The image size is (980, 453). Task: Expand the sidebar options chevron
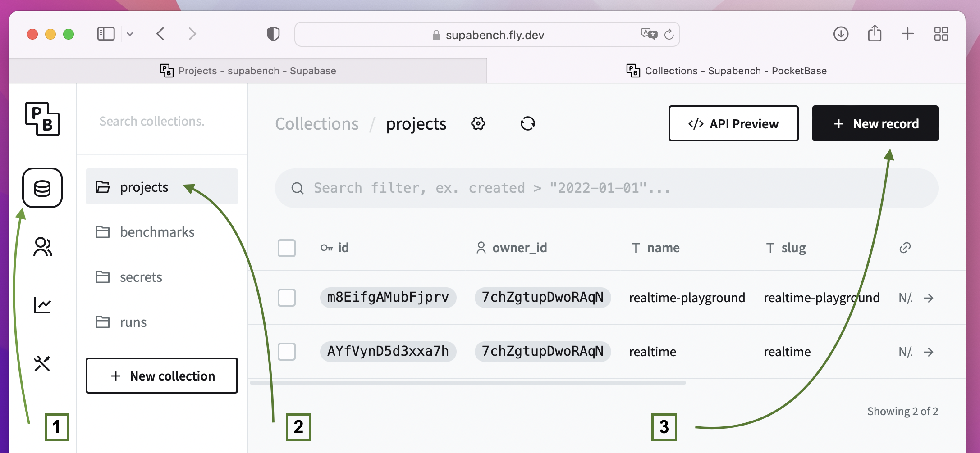coord(130,34)
